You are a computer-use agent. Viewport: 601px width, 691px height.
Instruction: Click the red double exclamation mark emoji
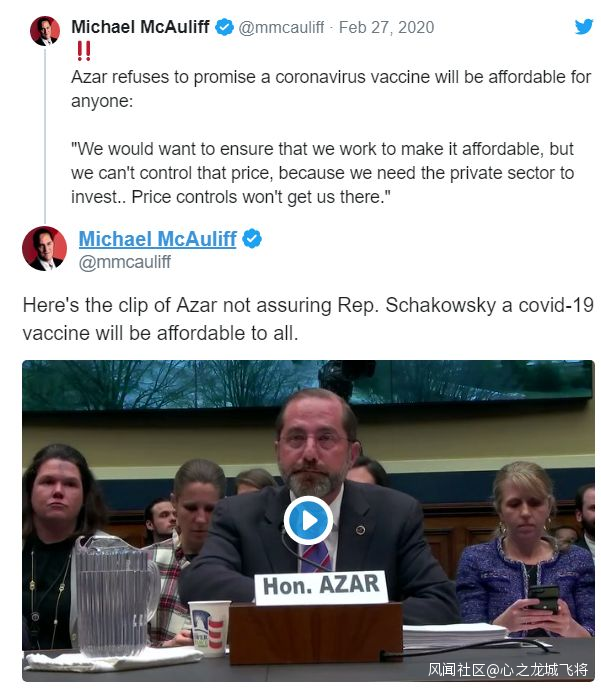tap(84, 51)
